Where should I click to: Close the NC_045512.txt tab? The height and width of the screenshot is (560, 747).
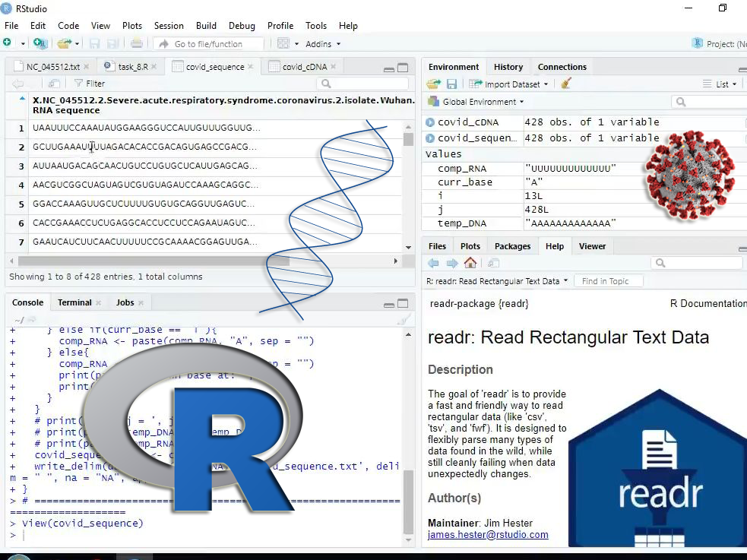86,67
